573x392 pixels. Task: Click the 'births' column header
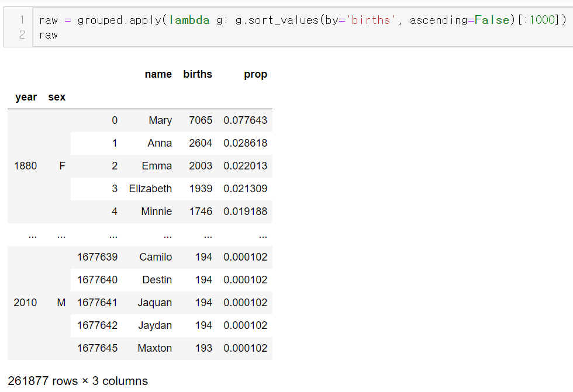(198, 74)
